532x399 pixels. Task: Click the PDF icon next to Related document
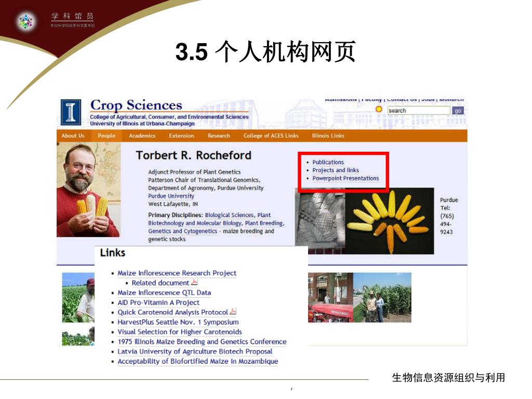click(194, 282)
